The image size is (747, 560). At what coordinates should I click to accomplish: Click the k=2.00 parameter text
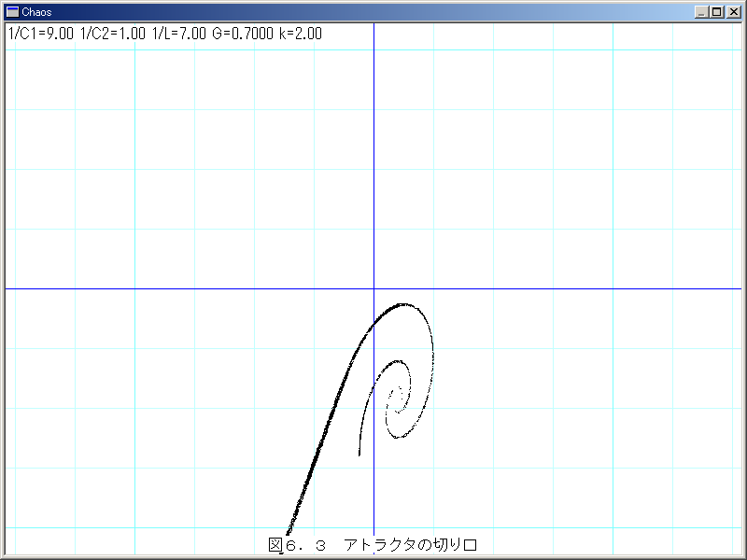[301, 34]
